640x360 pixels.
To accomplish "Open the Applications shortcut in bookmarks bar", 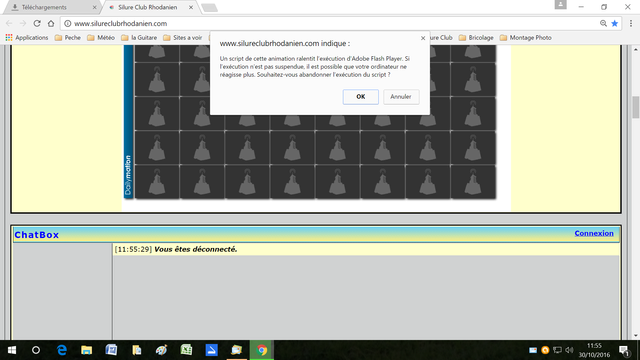I will click(x=27, y=38).
